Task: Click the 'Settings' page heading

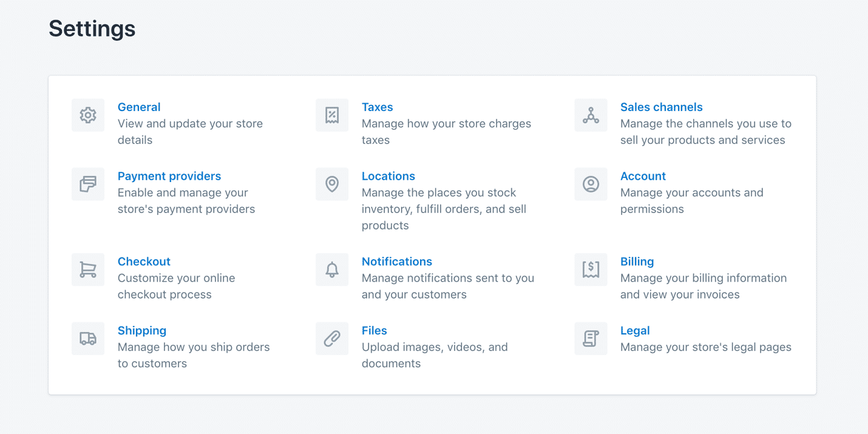Action: (x=92, y=29)
